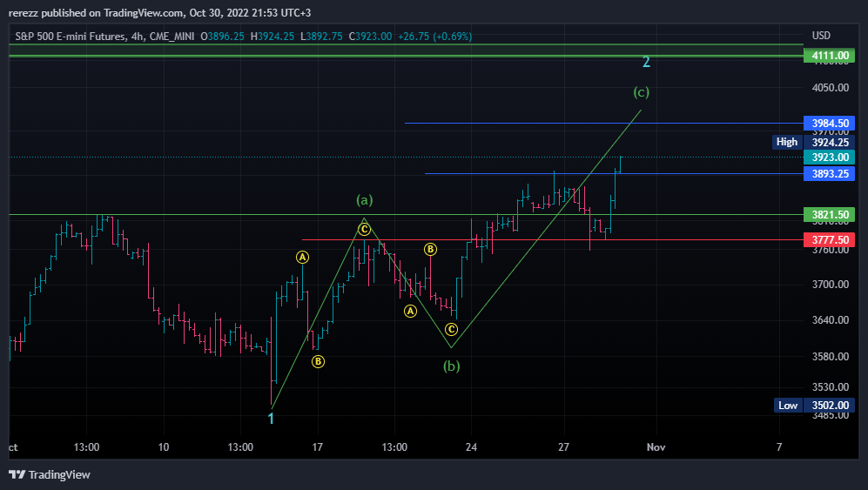
Task: Select the green 3821.50 price label
Action: (829, 214)
